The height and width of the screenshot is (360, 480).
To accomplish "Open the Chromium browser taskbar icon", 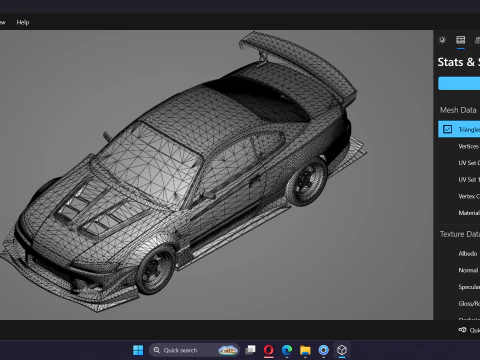I will click(323, 350).
